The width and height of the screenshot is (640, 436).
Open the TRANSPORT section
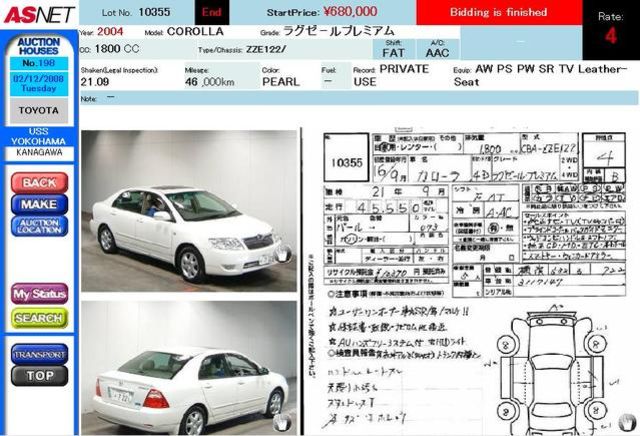pyautogui.click(x=39, y=354)
